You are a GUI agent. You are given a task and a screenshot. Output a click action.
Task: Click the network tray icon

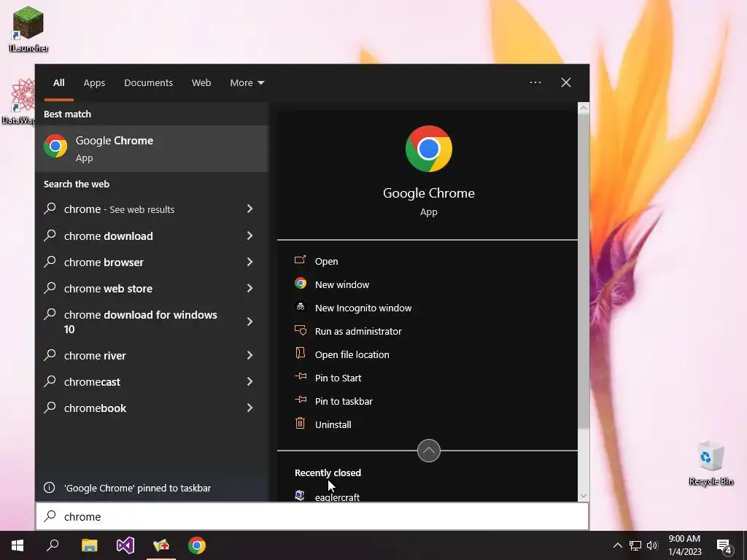point(635,545)
